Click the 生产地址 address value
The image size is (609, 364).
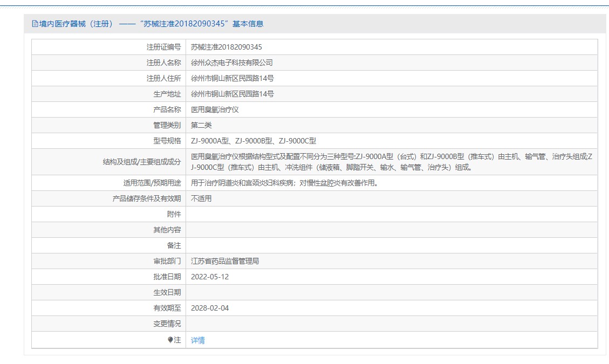click(x=232, y=94)
